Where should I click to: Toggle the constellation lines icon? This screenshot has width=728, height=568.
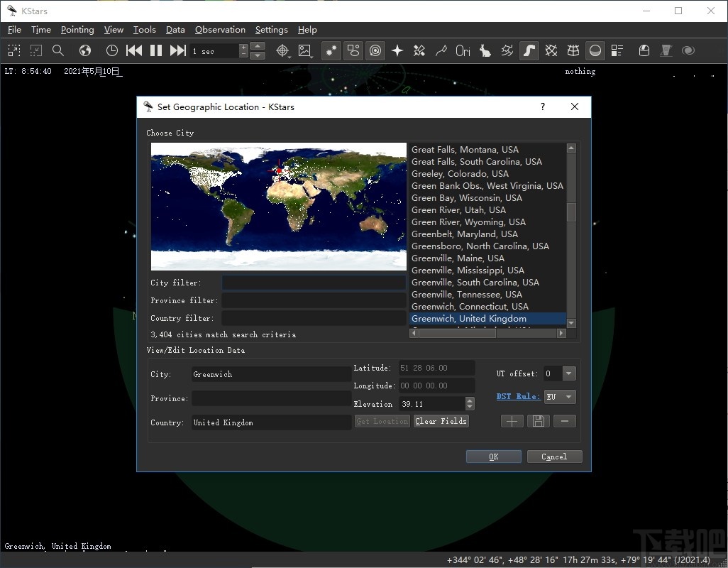441,50
